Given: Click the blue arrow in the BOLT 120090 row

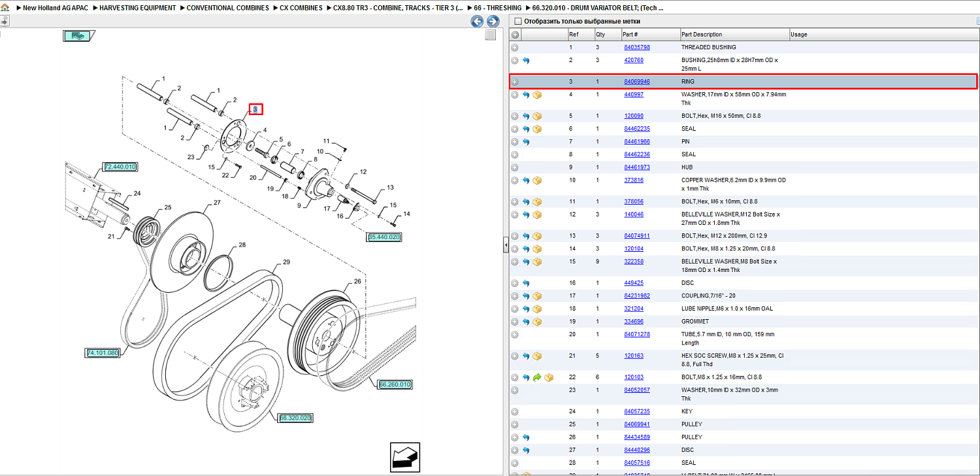Looking at the screenshot, I should [526, 116].
